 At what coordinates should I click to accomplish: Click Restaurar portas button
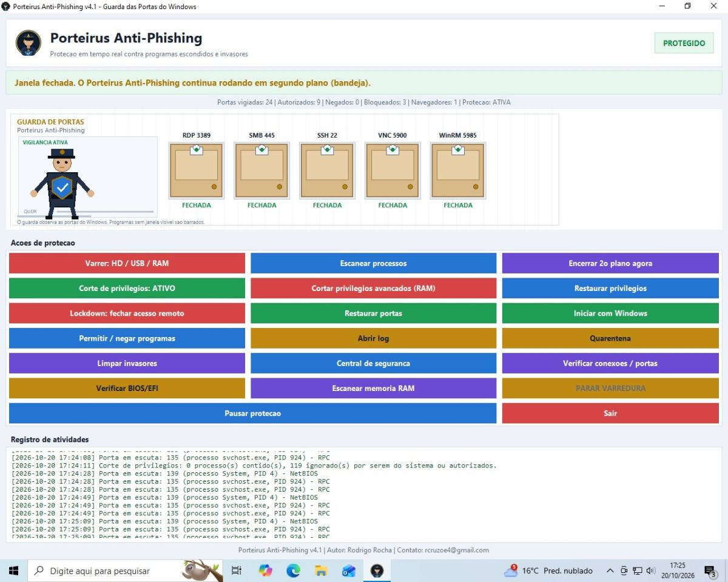[x=373, y=313]
